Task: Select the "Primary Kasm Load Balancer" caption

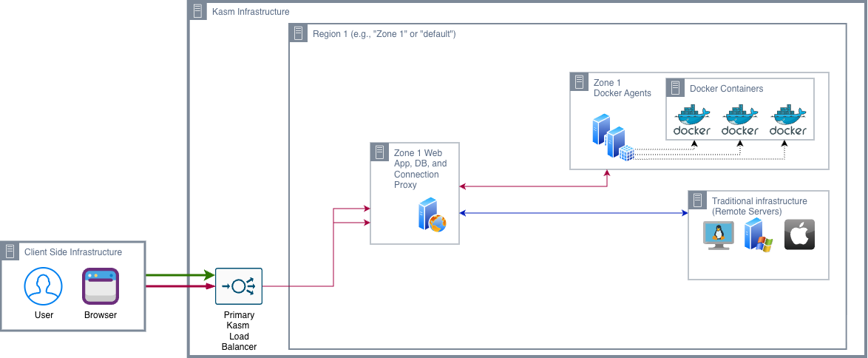Action: [239, 331]
